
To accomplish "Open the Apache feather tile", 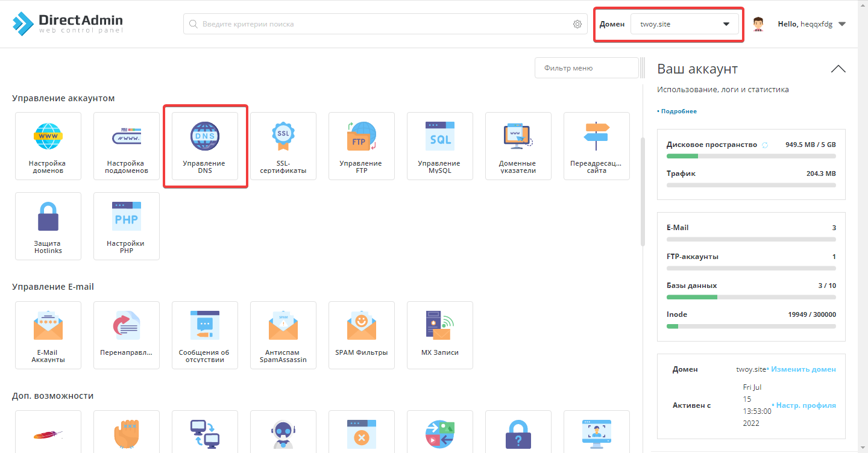I will (48, 432).
